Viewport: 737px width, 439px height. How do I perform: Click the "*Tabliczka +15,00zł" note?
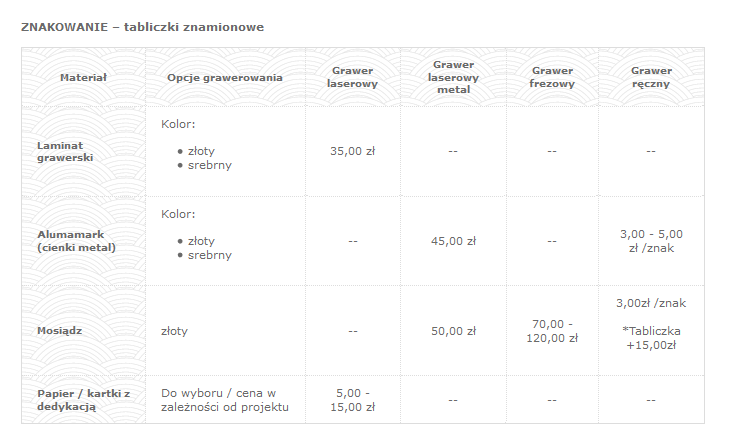click(x=651, y=338)
